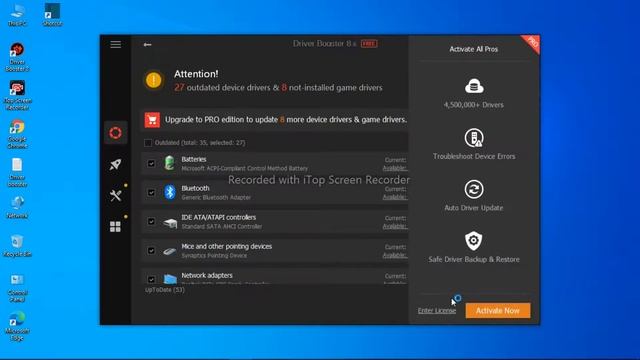Viewport: 640px width, 360px height.
Task: Open Microsoft Edge desktop icon
Action: click(x=17, y=326)
